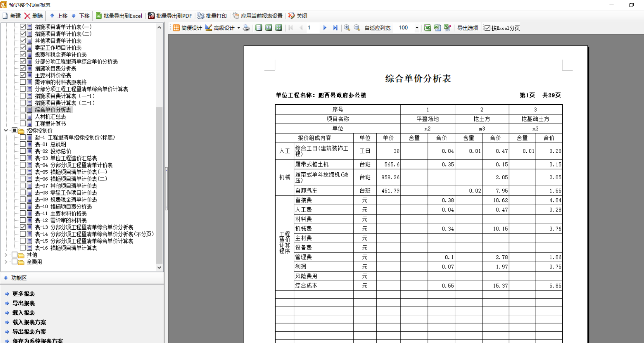Uncheck 其他项目清单计价表
Image resolution: width=644 pixels, height=343 pixels.
pos(23,40)
